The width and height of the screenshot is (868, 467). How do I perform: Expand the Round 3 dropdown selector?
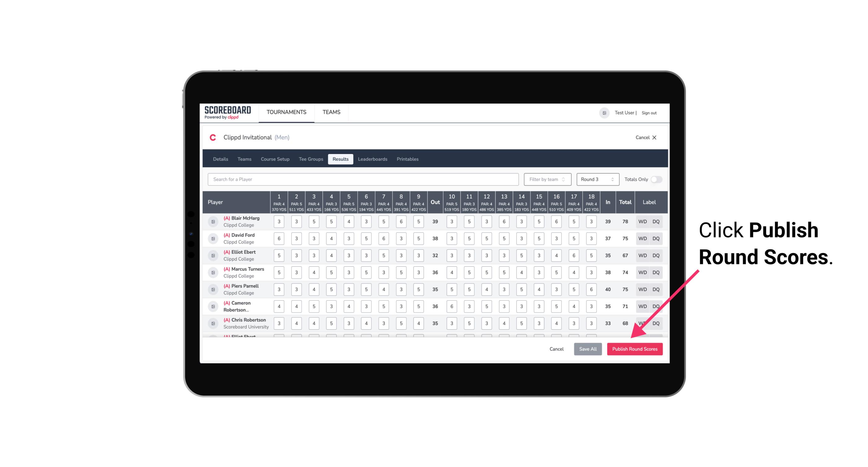click(596, 179)
